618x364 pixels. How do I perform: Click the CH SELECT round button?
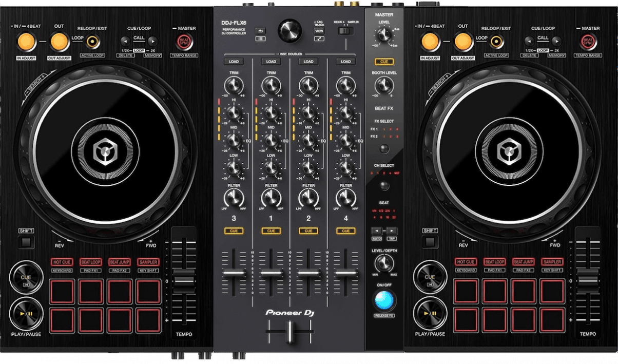pyautogui.click(x=384, y=186)
